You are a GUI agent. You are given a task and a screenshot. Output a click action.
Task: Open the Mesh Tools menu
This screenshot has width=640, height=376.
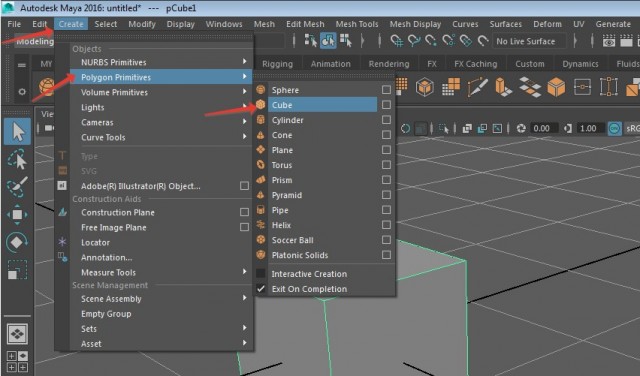click(x=357, y=24)
